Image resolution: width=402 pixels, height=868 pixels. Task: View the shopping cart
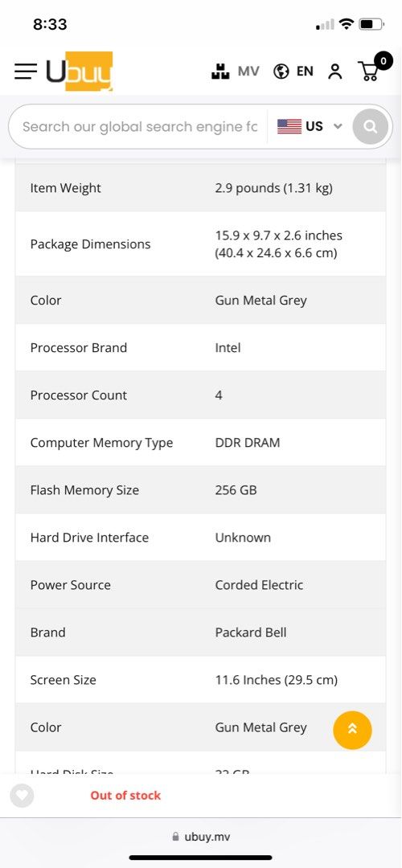point(369,71)
